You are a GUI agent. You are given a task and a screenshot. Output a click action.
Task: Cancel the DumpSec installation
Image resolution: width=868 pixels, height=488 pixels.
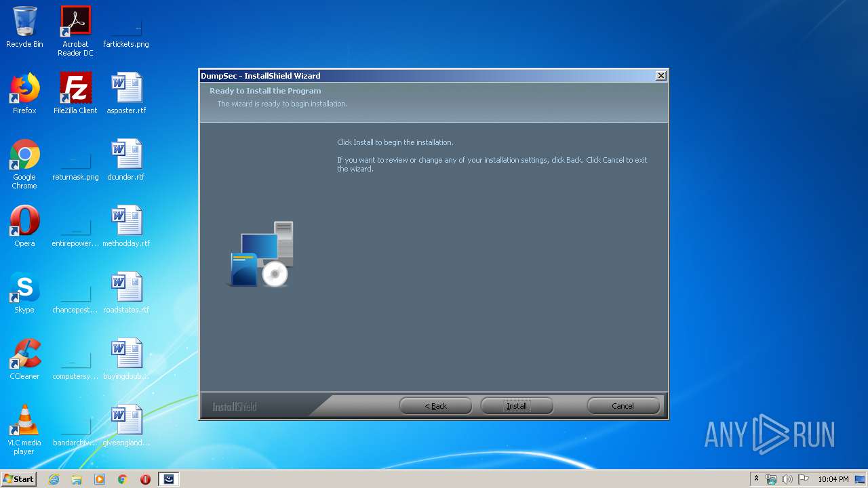[x=623, y=406]
